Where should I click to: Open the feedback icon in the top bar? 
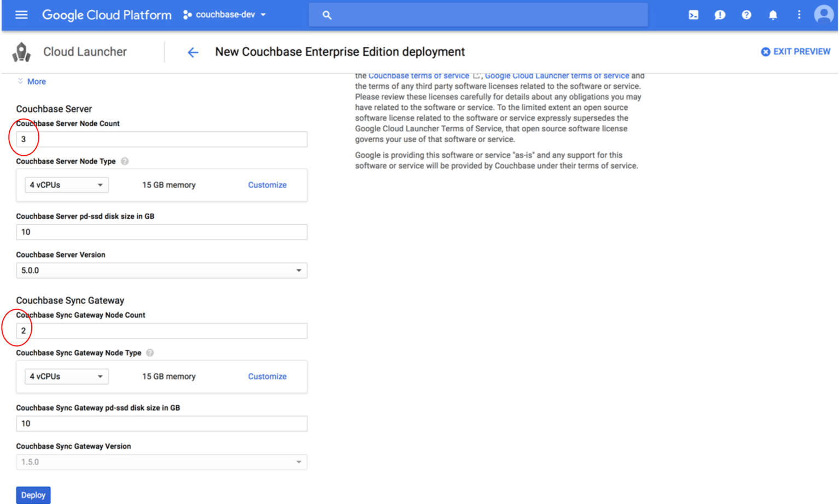[720, 15]
